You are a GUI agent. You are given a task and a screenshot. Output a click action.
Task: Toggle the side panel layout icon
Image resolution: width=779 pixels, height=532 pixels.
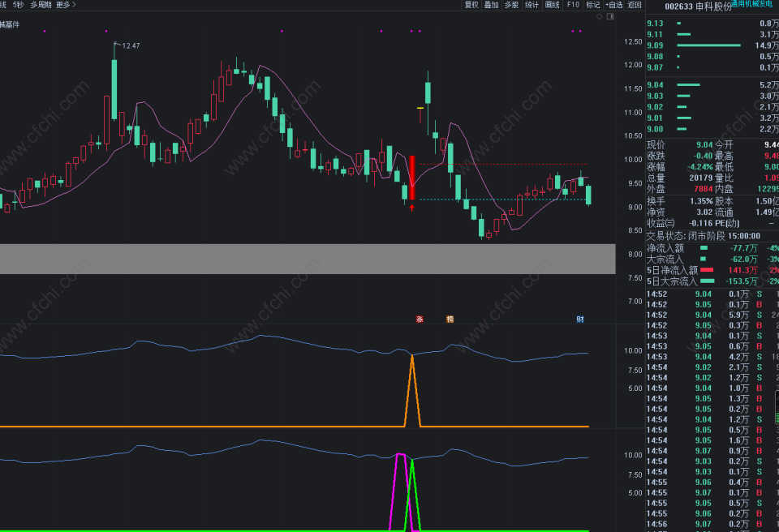pos(610,16)
